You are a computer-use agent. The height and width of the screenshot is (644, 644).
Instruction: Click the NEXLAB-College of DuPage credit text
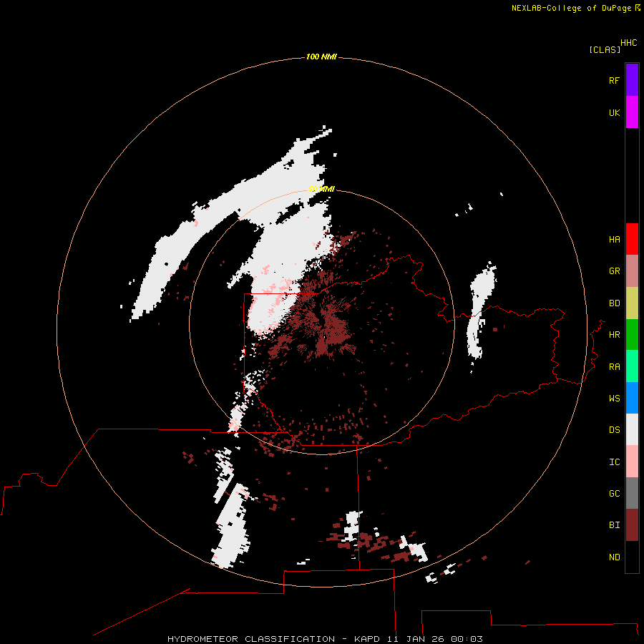[x=571, y=8]
